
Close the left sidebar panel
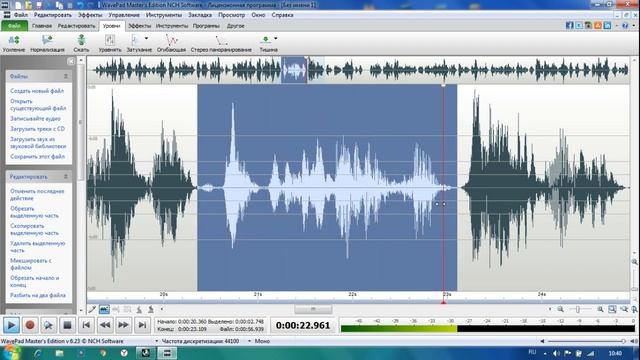(x=71, y=61)
